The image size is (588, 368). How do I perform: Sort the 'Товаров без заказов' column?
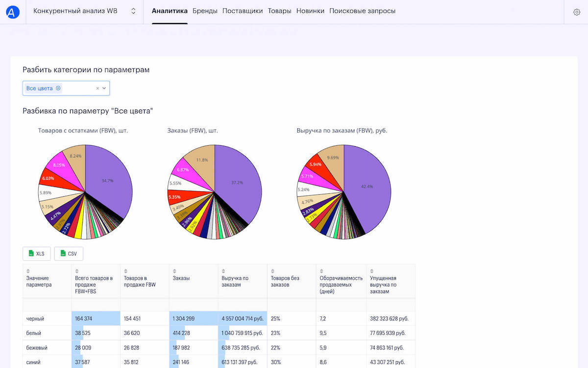click(273, 271)
